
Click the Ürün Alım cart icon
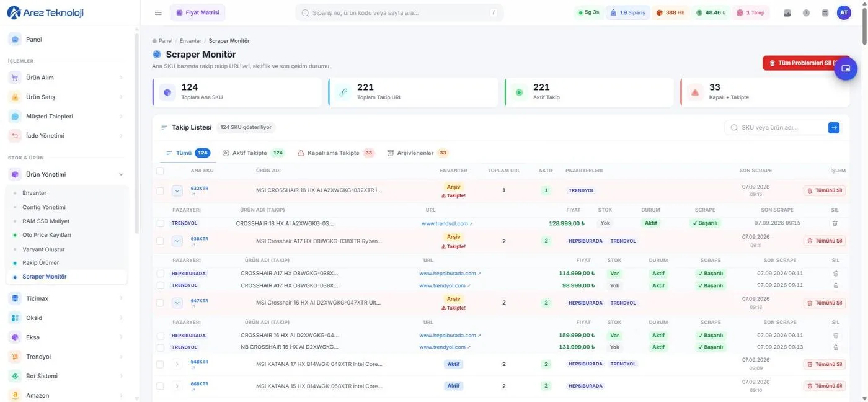pyautogui.click(x=15, y=78)
